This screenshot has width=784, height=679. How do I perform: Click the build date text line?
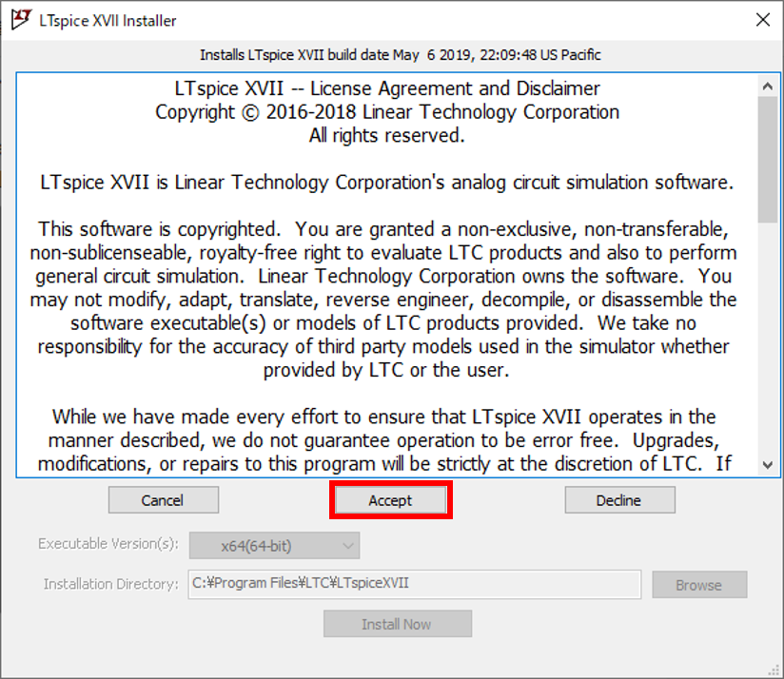point(400,54)
